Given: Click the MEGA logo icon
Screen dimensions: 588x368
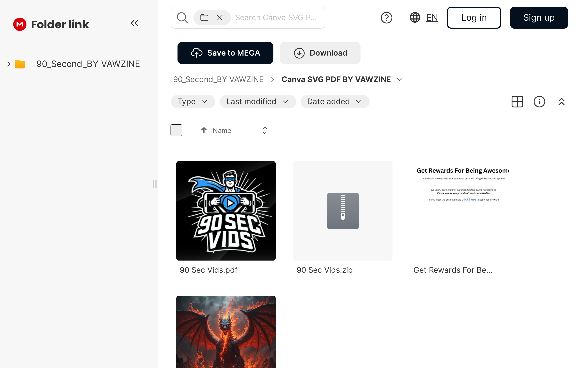Looking at the screenshot, I should click(x=20, y=24).
